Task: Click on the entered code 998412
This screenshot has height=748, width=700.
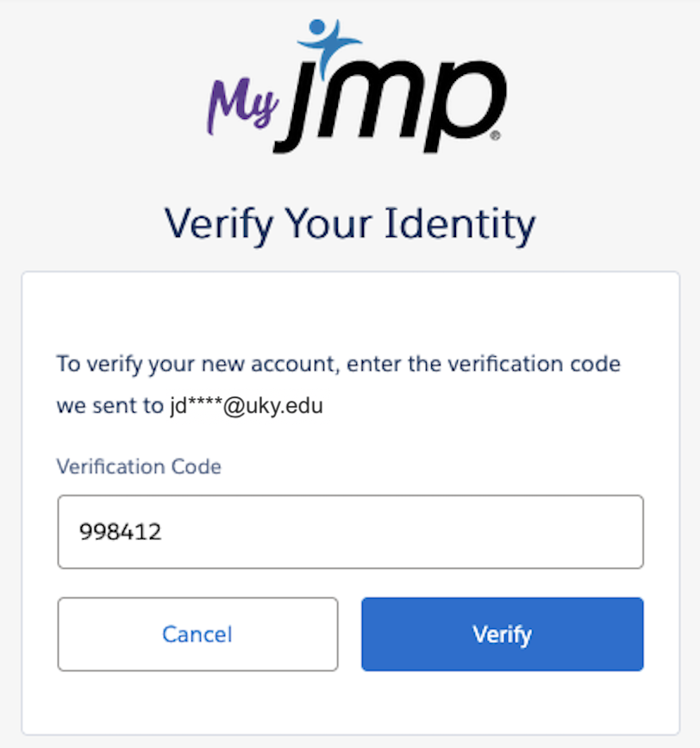Action: (121, 532)
